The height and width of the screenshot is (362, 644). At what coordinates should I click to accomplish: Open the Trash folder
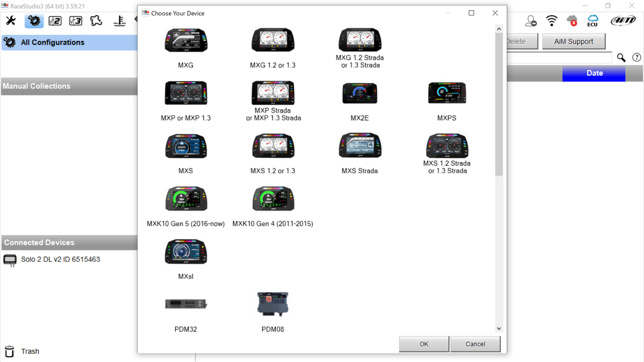(22, 351)
